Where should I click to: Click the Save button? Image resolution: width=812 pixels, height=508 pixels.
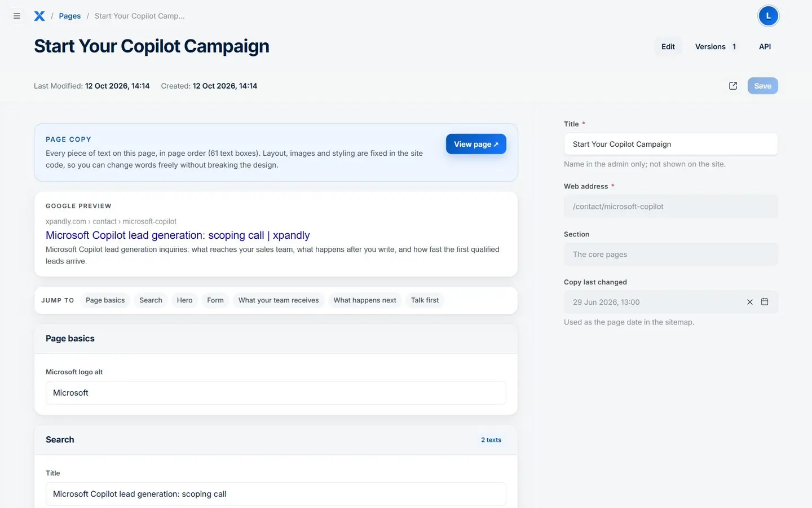tap(762, 86)
